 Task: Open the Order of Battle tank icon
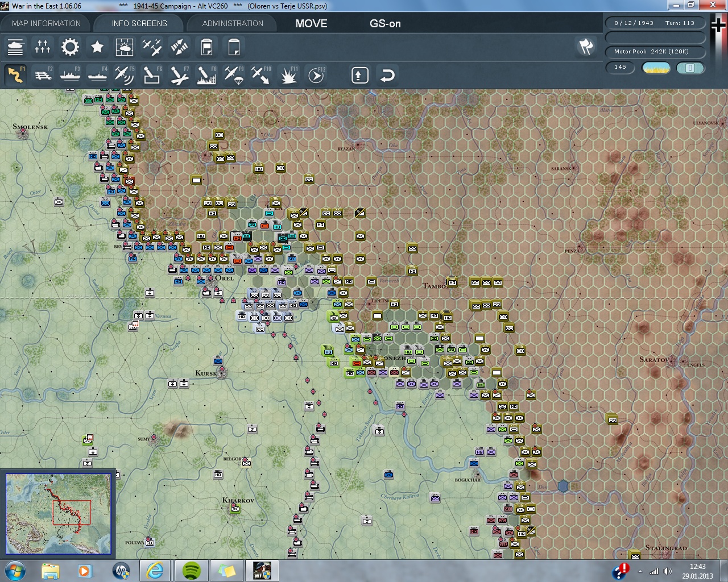click(x=15, y=47)
